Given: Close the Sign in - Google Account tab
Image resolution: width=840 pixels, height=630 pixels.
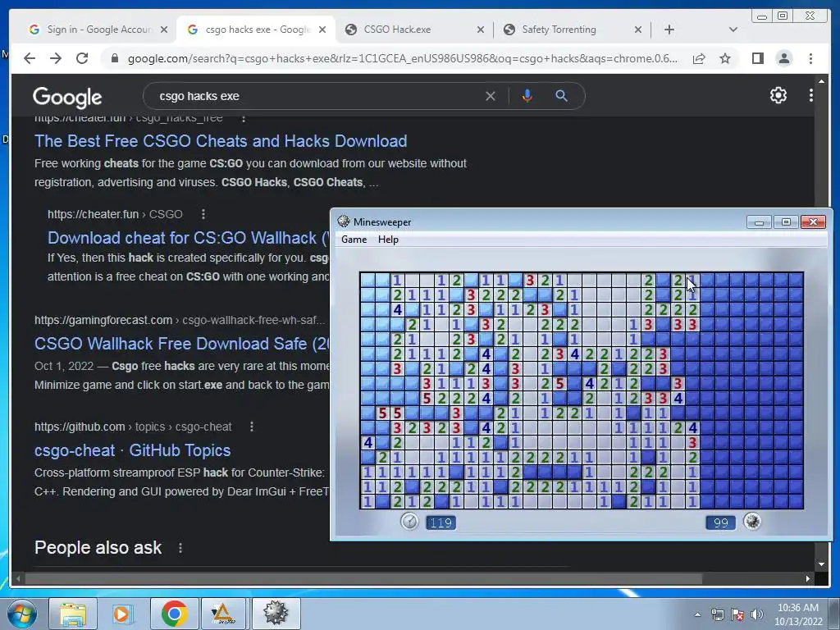Looking at the screenshot, I should click(164, 30).
